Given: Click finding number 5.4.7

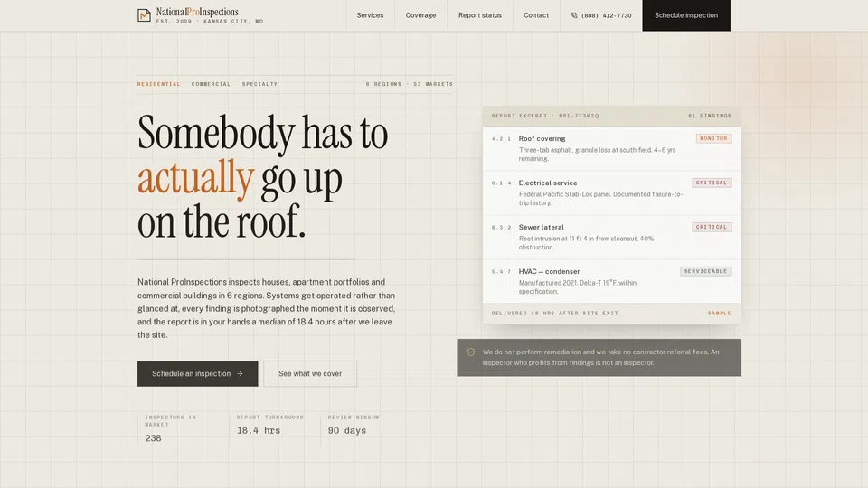Looking at the screenshot, I should tap(502, 272).
